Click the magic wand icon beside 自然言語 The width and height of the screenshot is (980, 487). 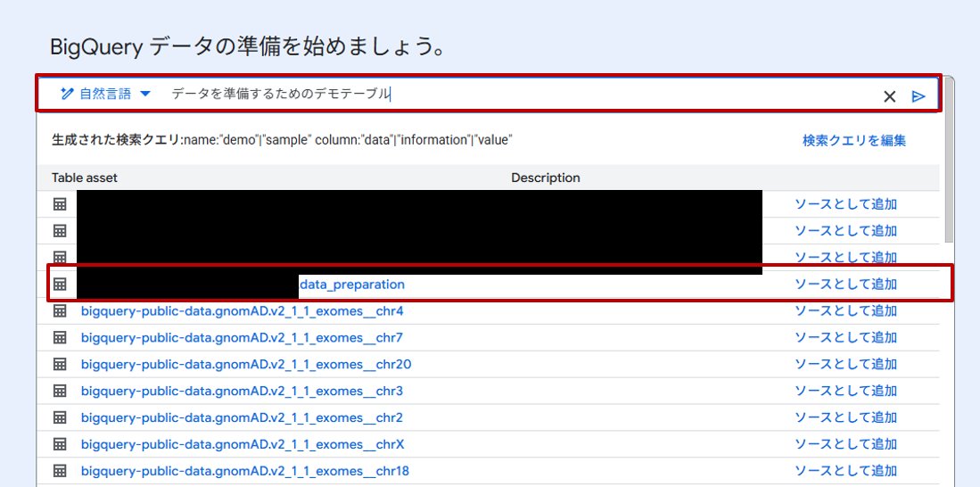[67, 95]
